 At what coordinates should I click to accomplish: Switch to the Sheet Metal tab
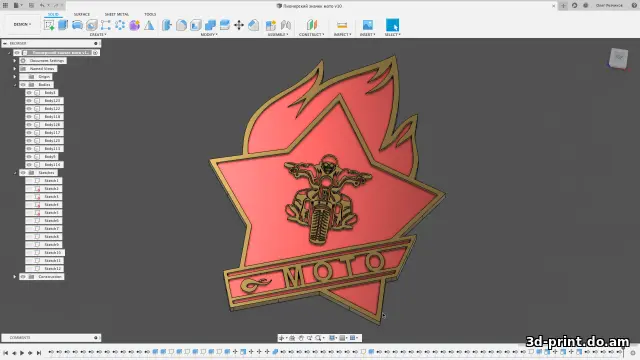(x=117, y=14)
